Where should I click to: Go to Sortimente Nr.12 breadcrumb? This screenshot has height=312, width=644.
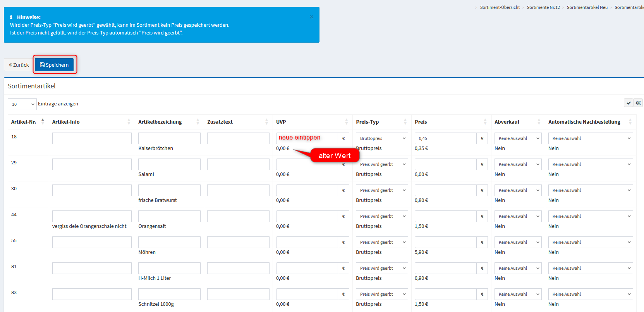[x=543, y=7]
